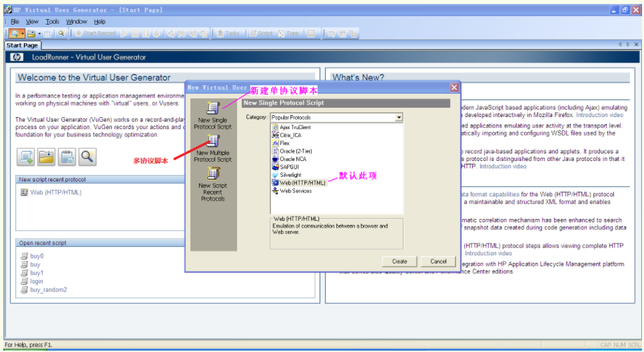Click the large New Script icon on Welcome pane
Viewport: 644px width, 352px height.
point(25,157)
